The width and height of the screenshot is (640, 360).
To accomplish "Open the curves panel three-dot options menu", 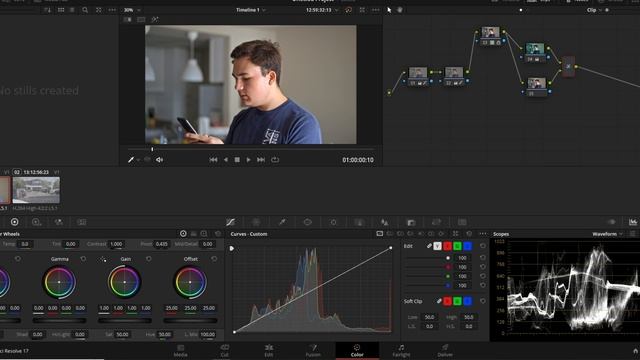I will (x=483, y=234).
